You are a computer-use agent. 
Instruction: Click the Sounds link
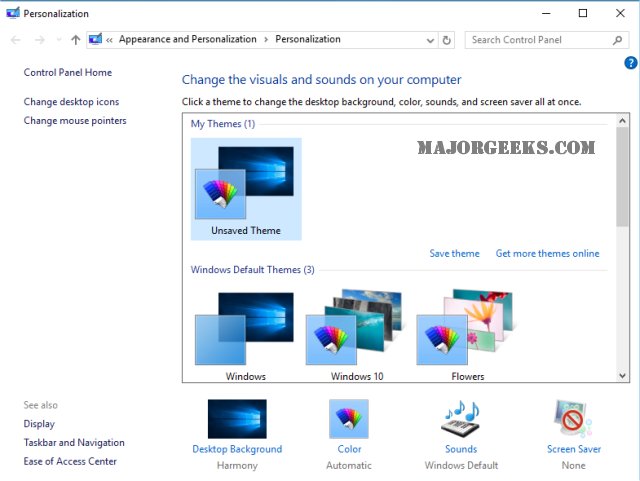(x=461, y=449)
